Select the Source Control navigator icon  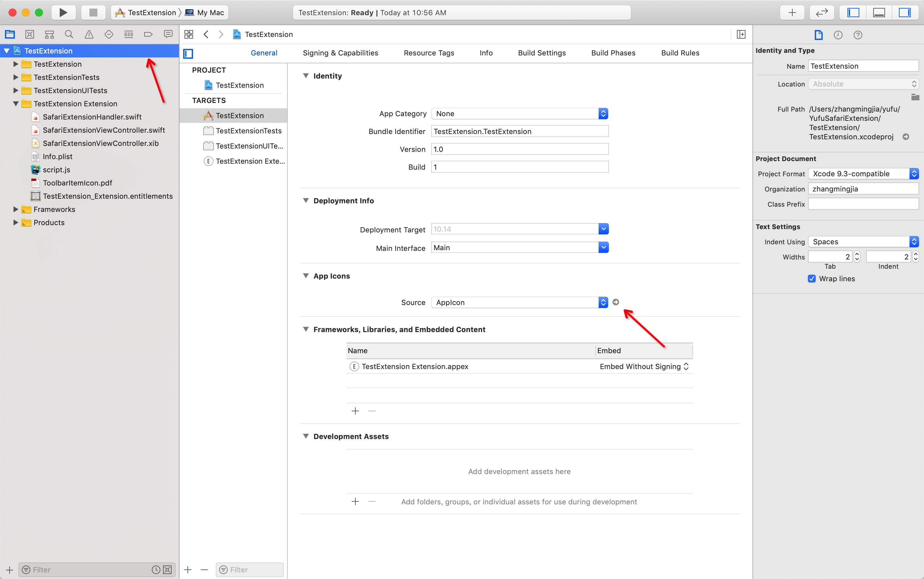pyautogui.click(x=29, y=34)
